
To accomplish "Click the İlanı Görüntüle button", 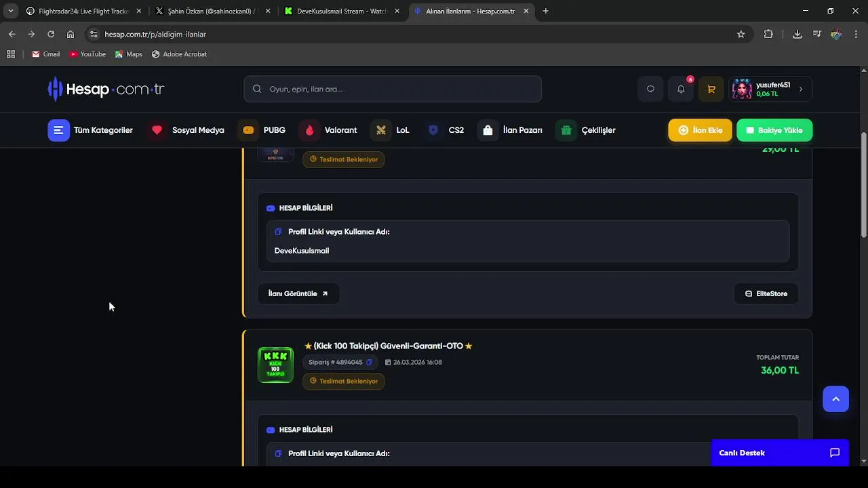I will 298,293.
